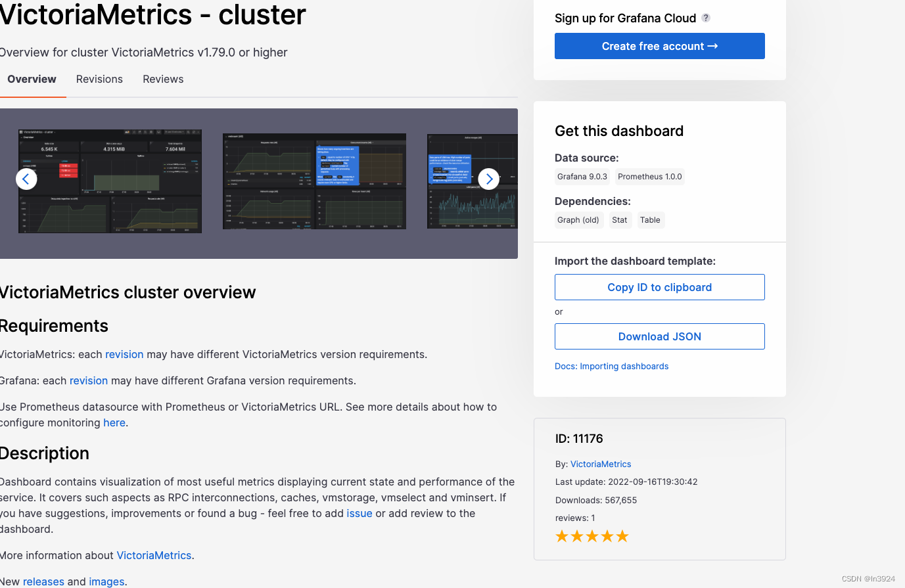Switch to the Overview tab
Screen dimensions: 905x588
tap(32, 79)
